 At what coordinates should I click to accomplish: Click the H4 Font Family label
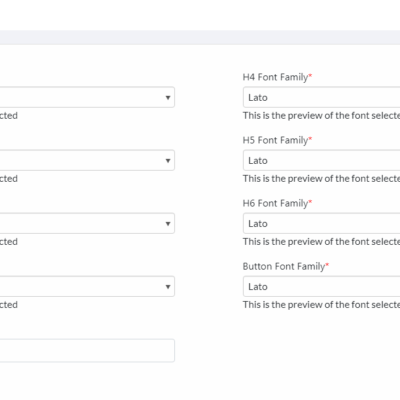pyautogui.click(x=275, y=77)
